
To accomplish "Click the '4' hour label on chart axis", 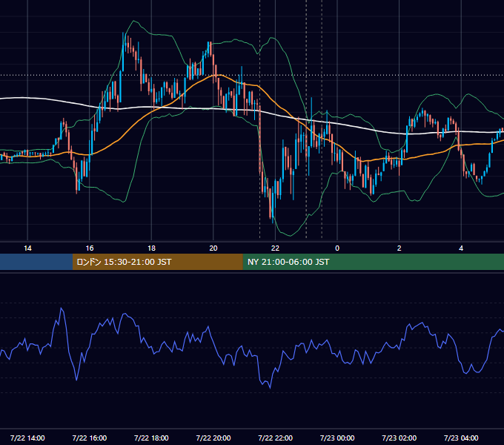I will 461,248.
